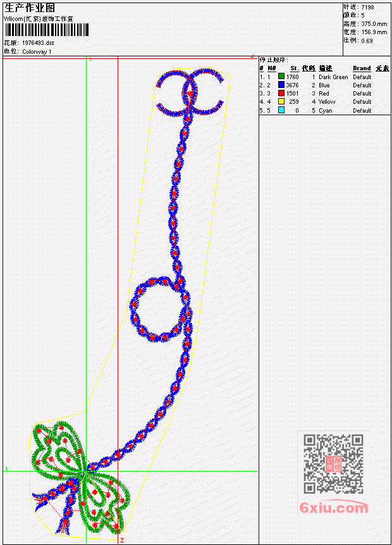
Task: Click the Wilcom studio name line
Action: [x=38, y=19]
